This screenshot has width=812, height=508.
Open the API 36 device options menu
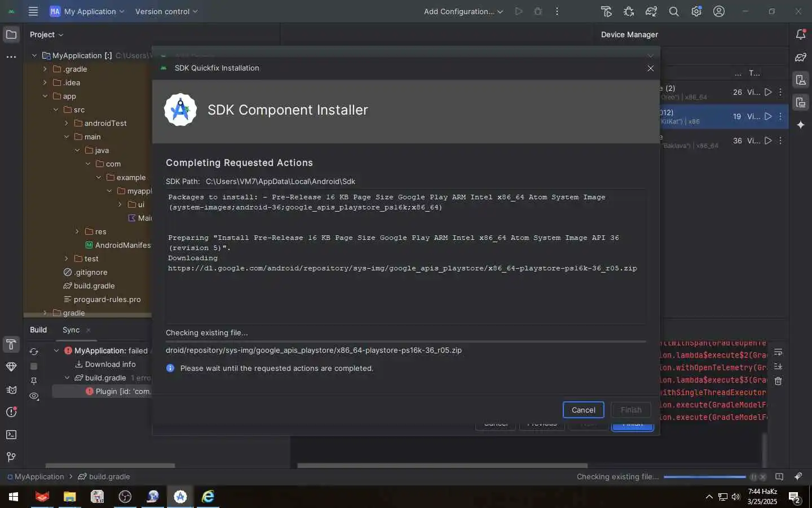point(780,141)
